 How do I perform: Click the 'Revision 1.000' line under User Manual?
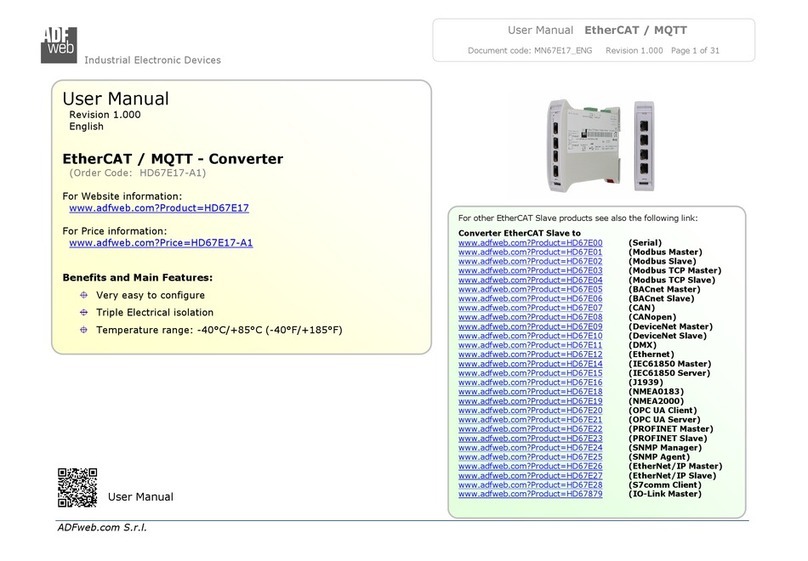(105, 114)
